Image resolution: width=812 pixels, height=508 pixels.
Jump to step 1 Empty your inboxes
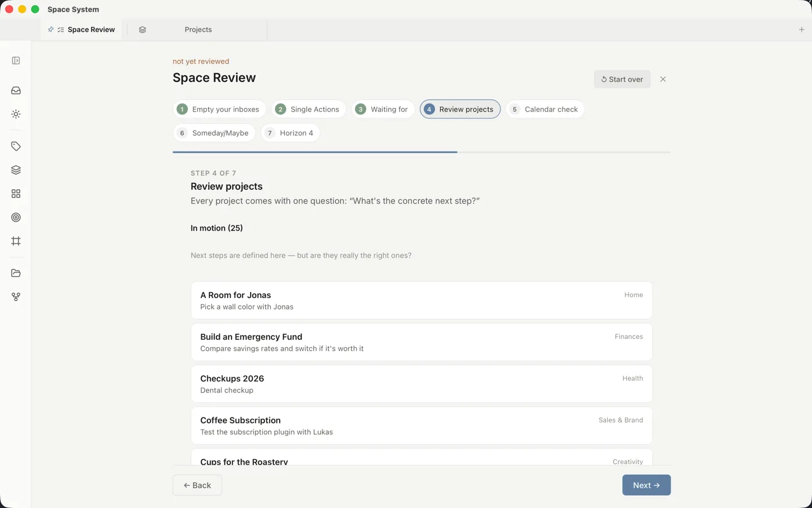(219, 109)
